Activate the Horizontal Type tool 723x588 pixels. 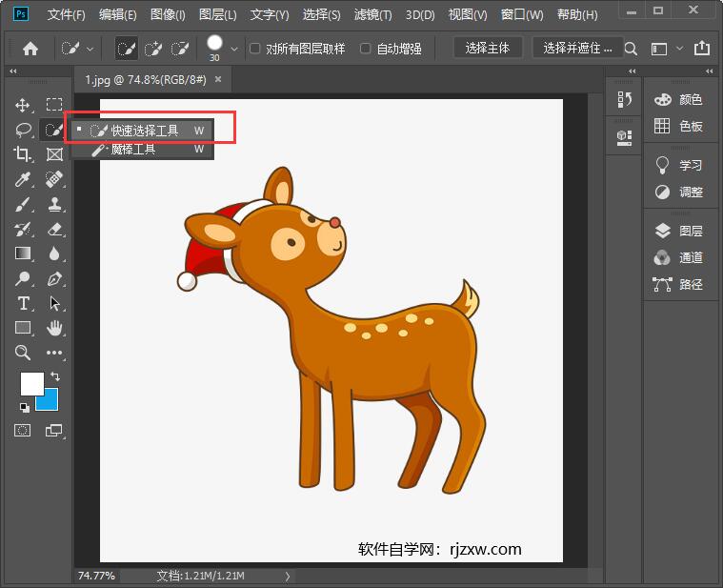click(x=23, y=303)
